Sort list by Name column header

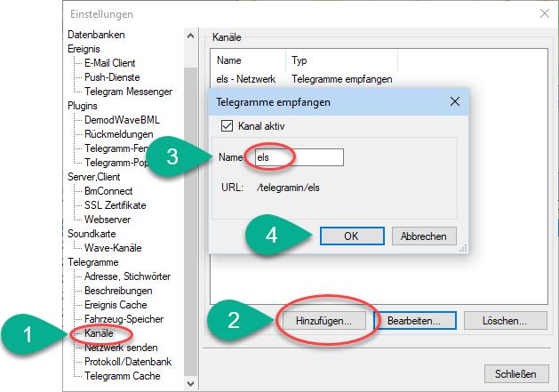click(229, 61)
